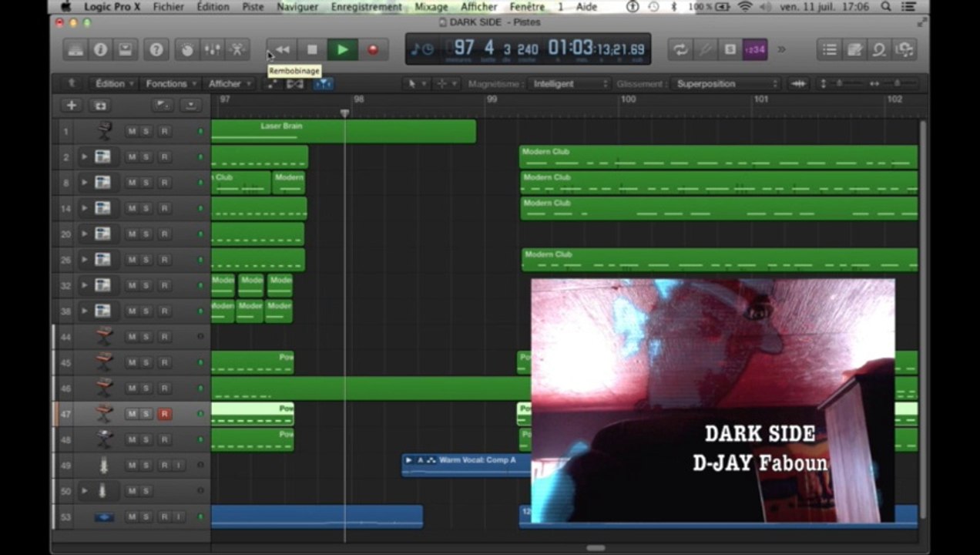Open the Édition dropdown in tracks area
The image size is (980, 555).
point(114,83)
